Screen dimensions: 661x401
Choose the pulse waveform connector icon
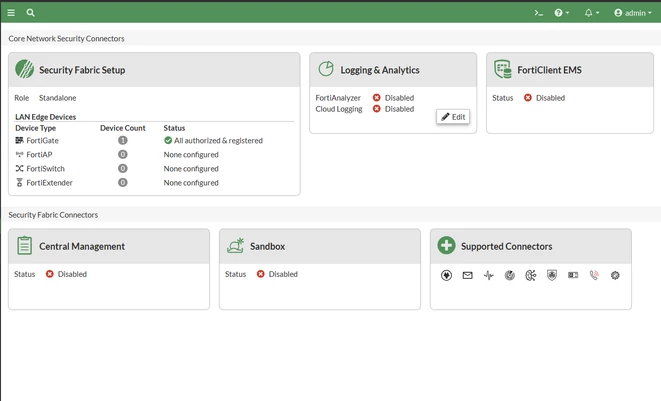point(489,275)
